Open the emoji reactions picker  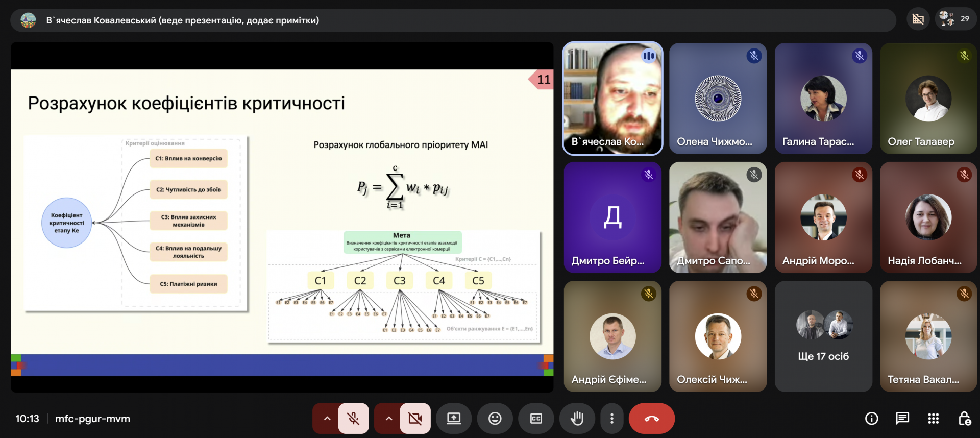[495, 419]
